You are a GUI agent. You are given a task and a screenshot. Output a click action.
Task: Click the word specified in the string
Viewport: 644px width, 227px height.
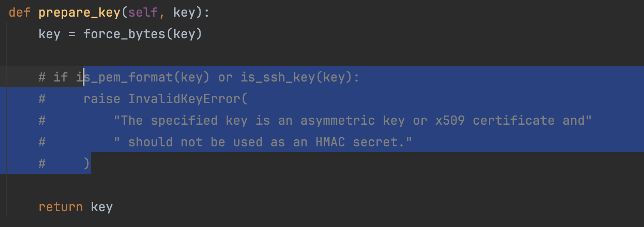point(184,121)
